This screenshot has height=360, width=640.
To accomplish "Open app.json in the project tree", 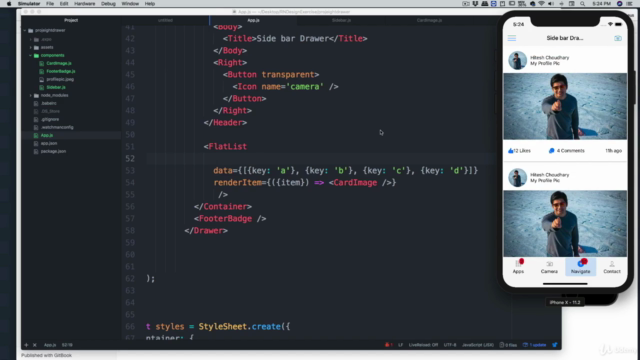I will (49, 143).
